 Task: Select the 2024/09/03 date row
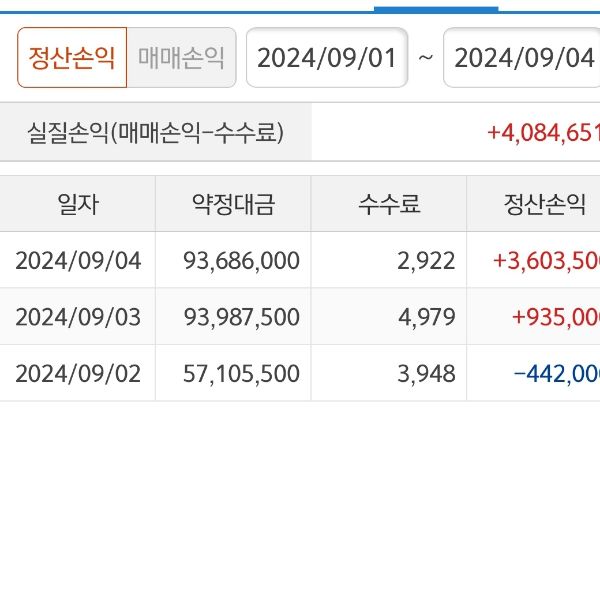(x=78, y=317)
